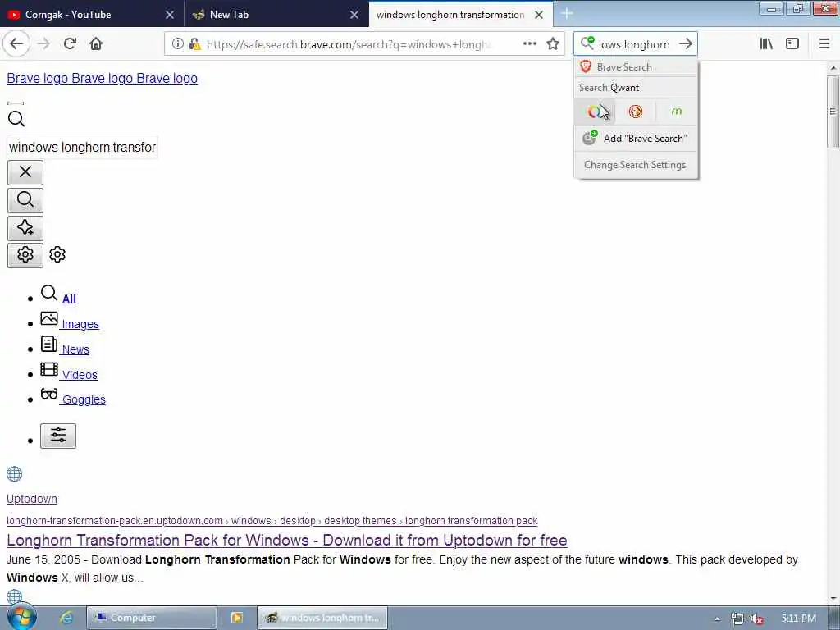The width and height of the screenshot is (840, 630).
Task: Open the Goggles link
Action: tap(84, 399)
